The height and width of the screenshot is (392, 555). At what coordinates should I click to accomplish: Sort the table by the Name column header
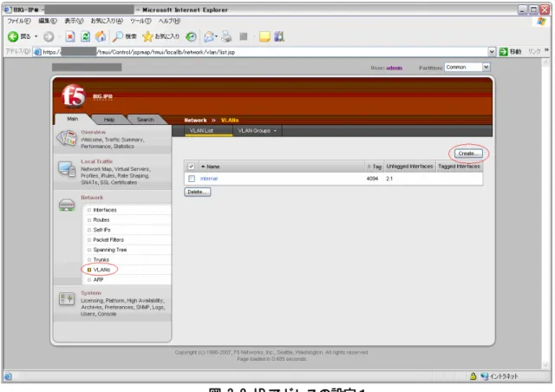tap(213, 167)
